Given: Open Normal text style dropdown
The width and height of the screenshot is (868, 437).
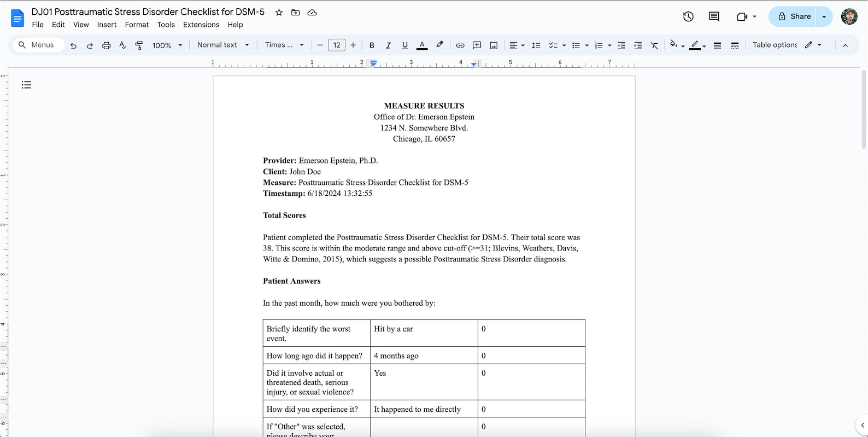Looking at the screenshot, I should tap(223, 45).
